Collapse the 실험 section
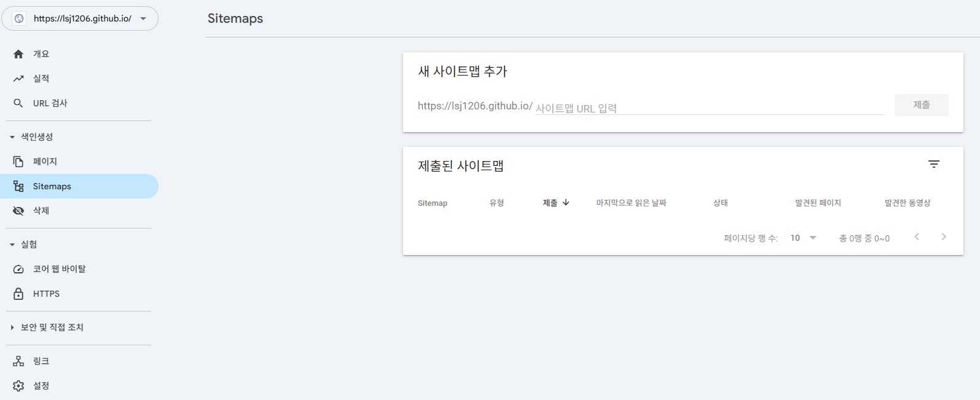The height and width of the screenshot is (400, 980). pyautogui.click(x=12, y=245)
